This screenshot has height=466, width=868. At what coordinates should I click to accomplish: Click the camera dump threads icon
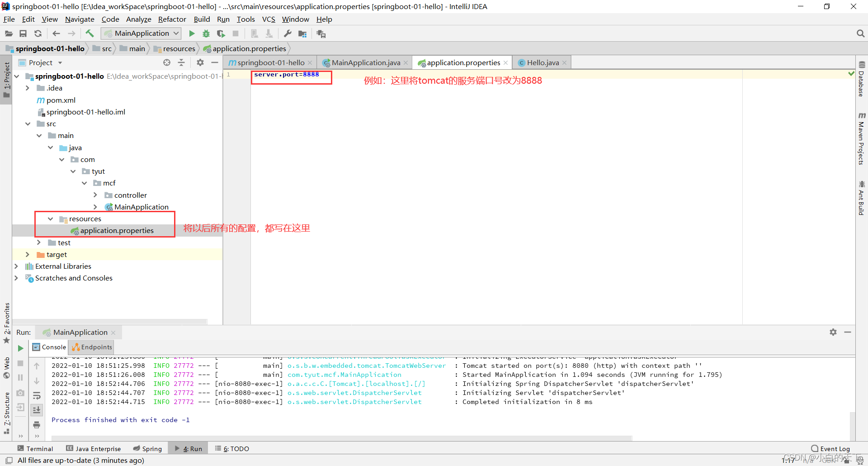[20, 393]
